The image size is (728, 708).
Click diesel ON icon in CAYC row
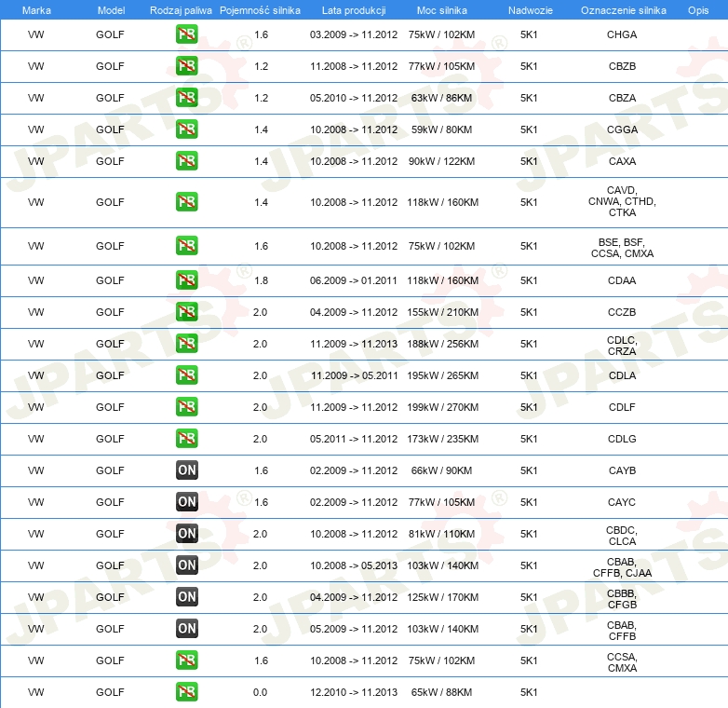click(186, 502)
